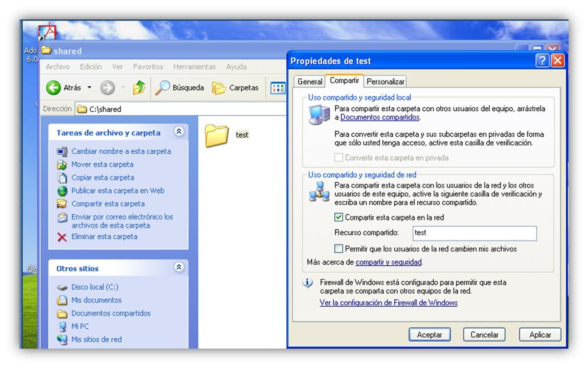588x368 pixels.
Task: Click the disabled Convertir esta carpeta en privada checkbox
Action: coord(338,158)
